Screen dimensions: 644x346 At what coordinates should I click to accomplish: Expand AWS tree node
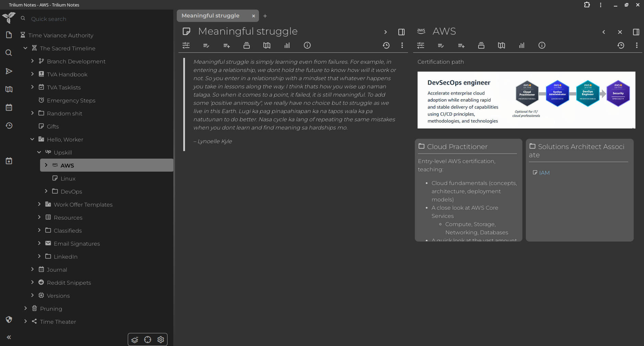(x=46, y=165)
